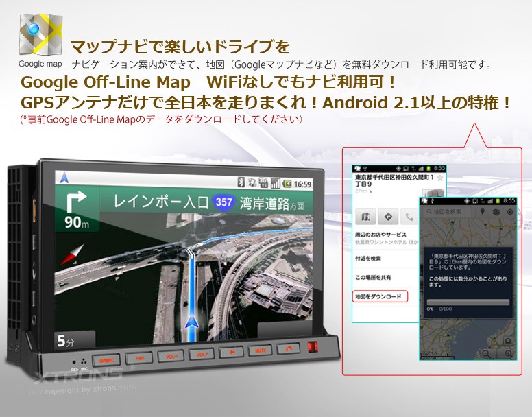Click the Google map app icon
Screen dimensions: 532x417
pos(40,34)
